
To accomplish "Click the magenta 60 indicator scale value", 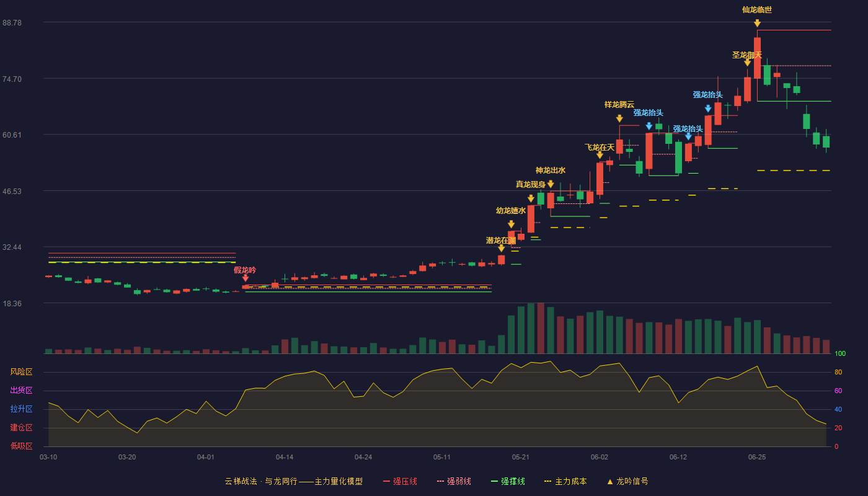I will point(838,391).
